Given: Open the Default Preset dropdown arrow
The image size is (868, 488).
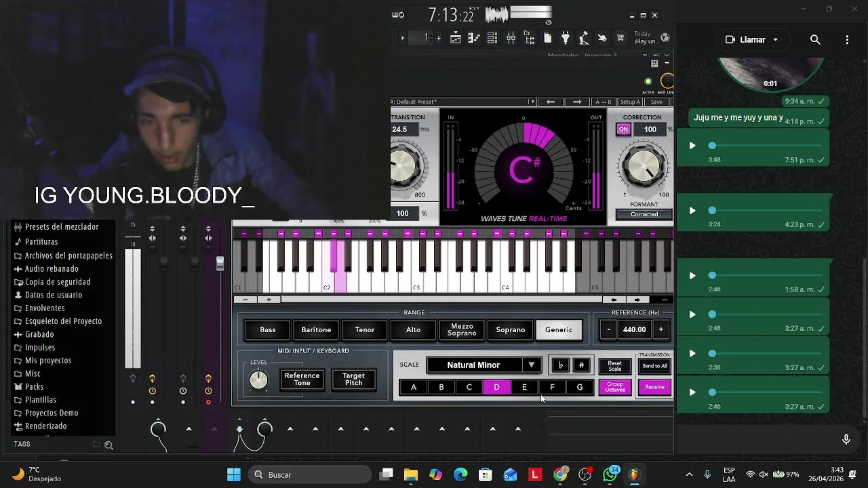Looking at the screenshot, I should 532,102.
